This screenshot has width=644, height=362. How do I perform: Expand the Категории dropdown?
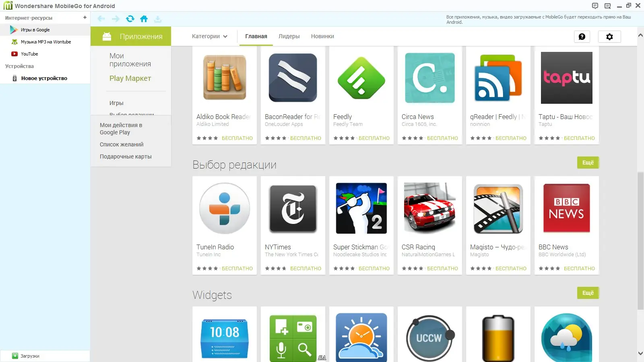click(210, 36)
